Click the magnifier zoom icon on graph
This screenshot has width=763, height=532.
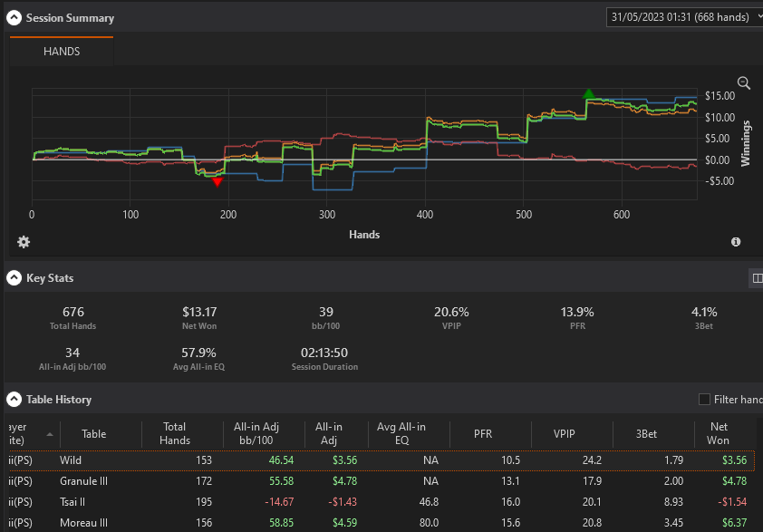[x=744, y=82]
